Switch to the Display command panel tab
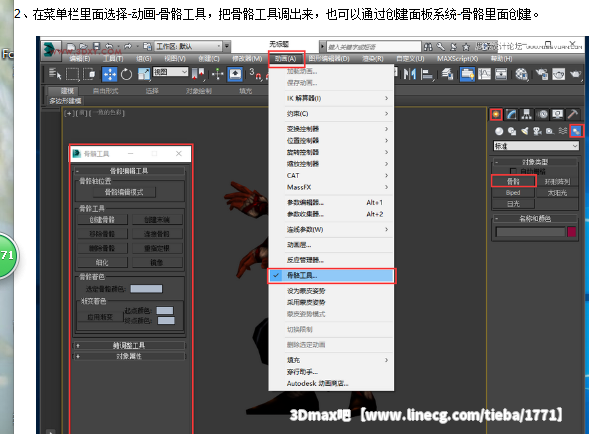The image size is (602, 434). [557, 114]
